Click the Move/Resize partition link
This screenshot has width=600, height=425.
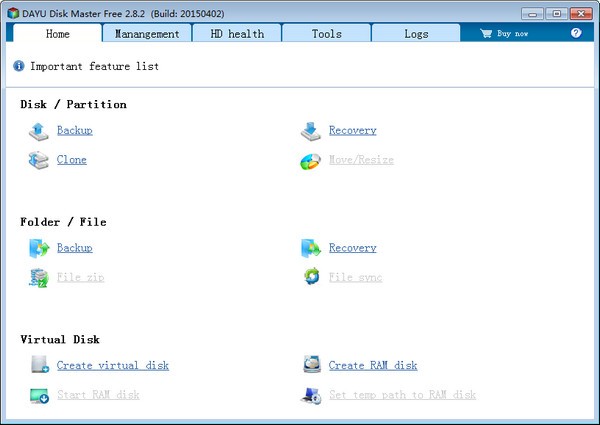pyautogui.click(x=361, y=160)
